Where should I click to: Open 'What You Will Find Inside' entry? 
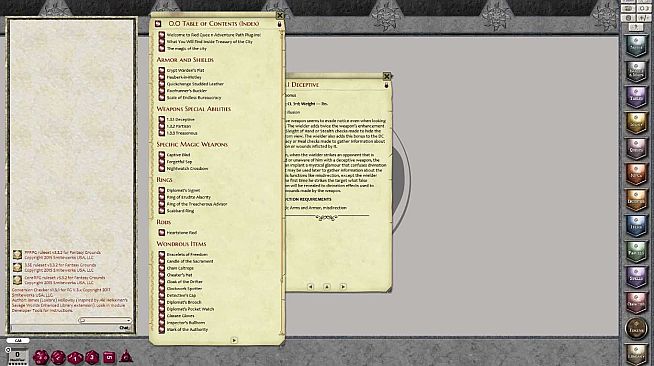tap(209, 42)
